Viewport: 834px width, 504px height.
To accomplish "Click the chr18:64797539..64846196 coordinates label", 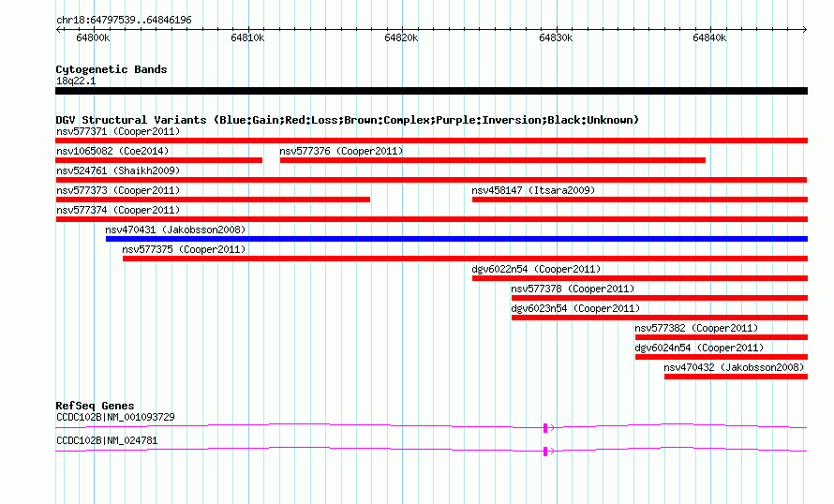I will click(x=124, y=21).
